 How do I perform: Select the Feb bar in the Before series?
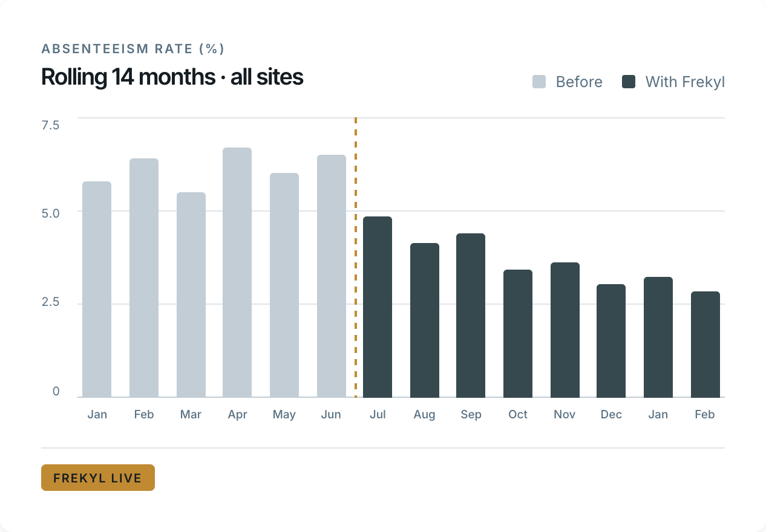[144, 278]
